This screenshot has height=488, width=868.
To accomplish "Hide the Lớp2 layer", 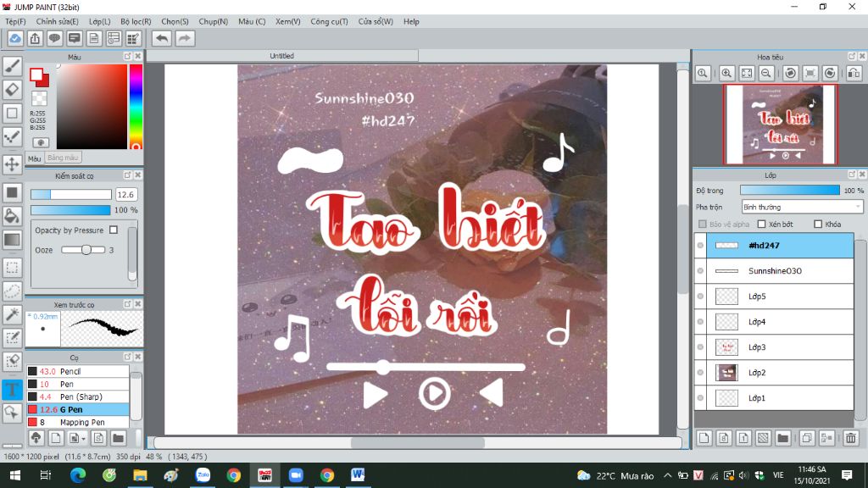I will tap(700, 373).
